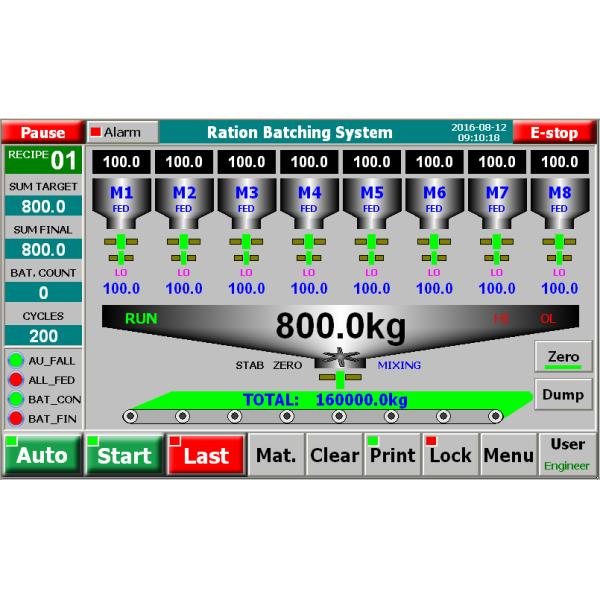
Task: Open the Alarm indicator panel
Action: pos(122,132)
